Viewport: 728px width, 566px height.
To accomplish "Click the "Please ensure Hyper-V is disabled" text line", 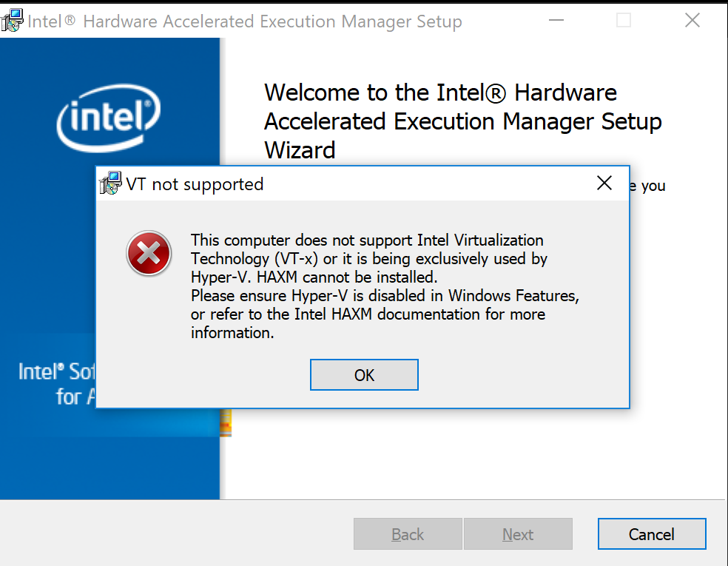I will (384, 296).
